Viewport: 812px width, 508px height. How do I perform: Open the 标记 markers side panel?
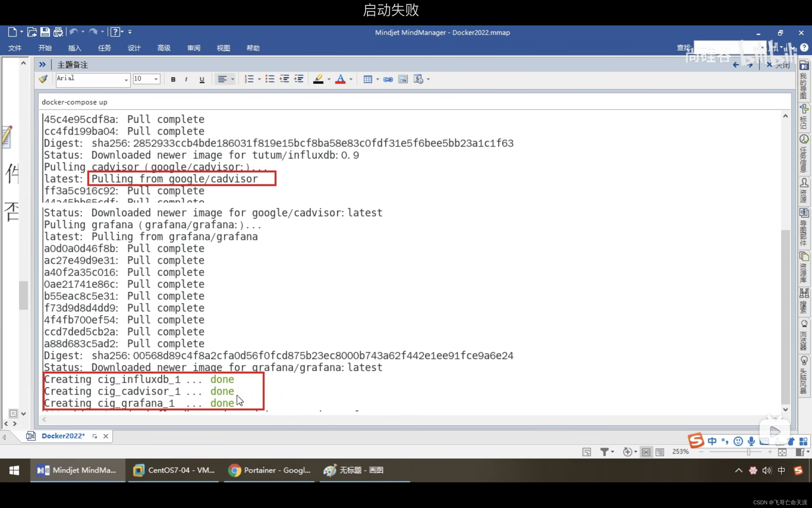tap(804, 117)
